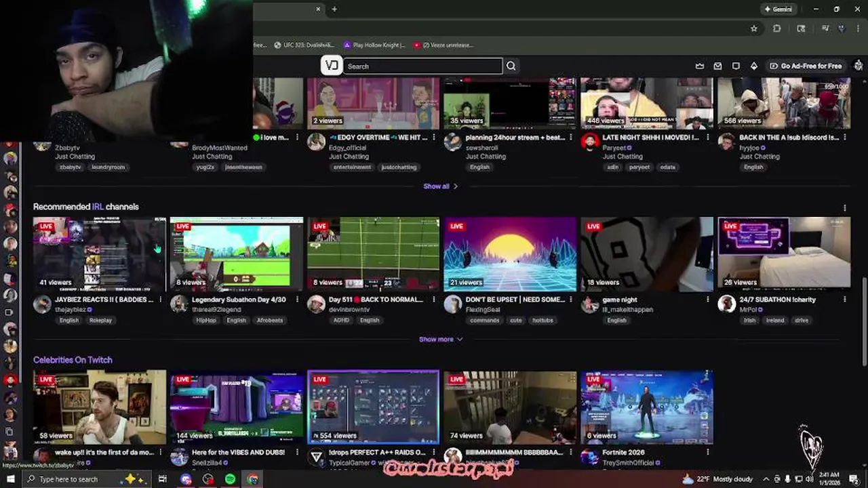The width and height of the screenshot is (868, 488).
Task: Open more options for EDGY OVERTIME stream
Action: pyautogui.click(x=435, y=138)
